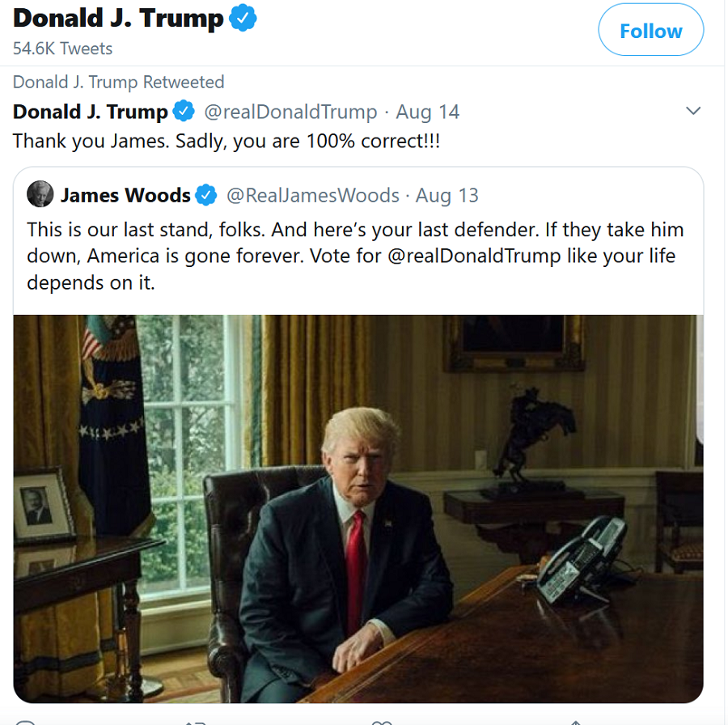Viewport: 728px width, 725px height.
Task: Click the Donald J. Trump tweet author name
Action: [x=91, y=112]
